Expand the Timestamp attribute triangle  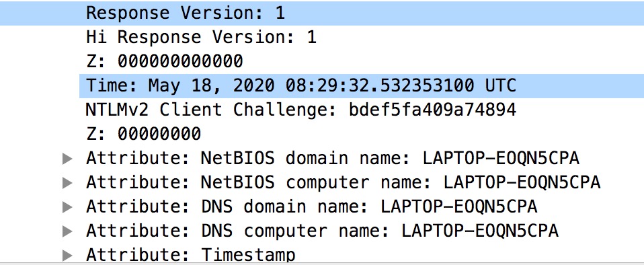[67, 255]
